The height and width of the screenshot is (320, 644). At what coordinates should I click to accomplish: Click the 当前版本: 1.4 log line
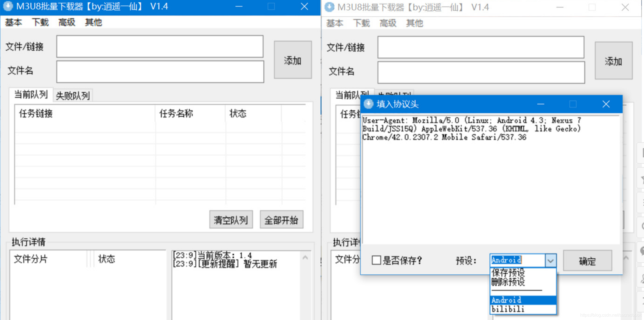click(x=213, y=255)
